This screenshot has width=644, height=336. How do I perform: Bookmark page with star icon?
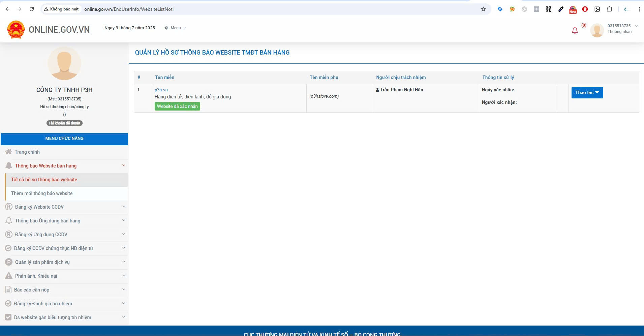483,9
